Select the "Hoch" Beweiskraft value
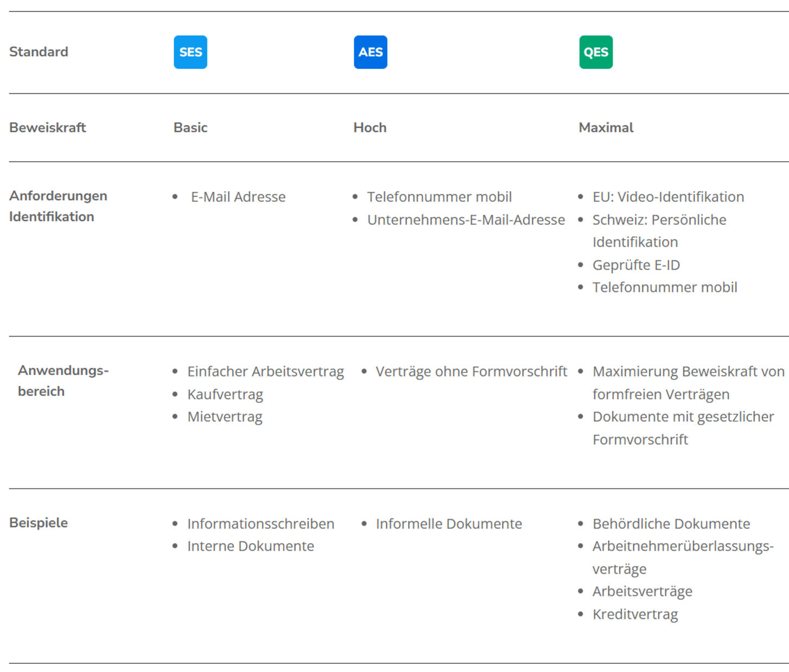 370,128
